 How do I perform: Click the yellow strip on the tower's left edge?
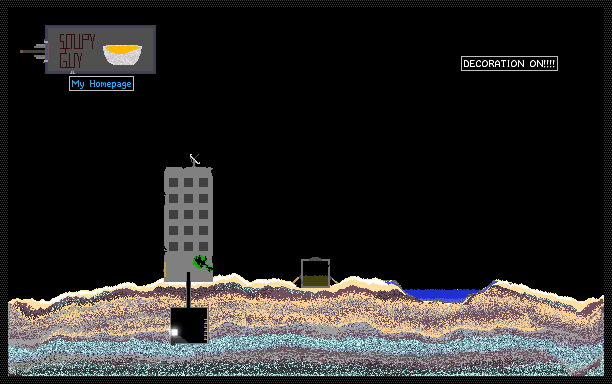click(165, 269)
